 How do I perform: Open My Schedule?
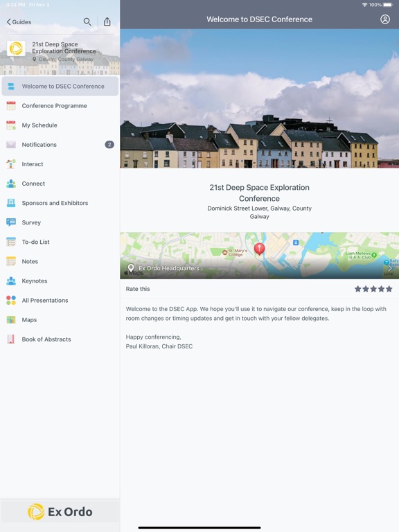point(60,125)
